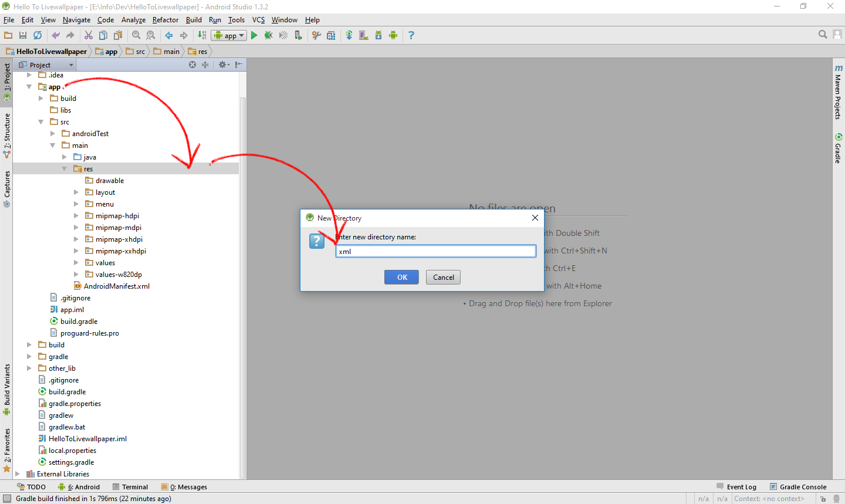Open Project Structure icon
845x504 pixels.
[331, 35]
